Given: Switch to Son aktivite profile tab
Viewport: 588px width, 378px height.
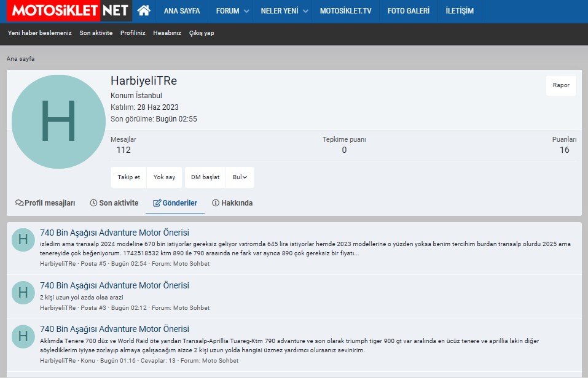Looking at the screenshot, I should (x=114, y=203).
